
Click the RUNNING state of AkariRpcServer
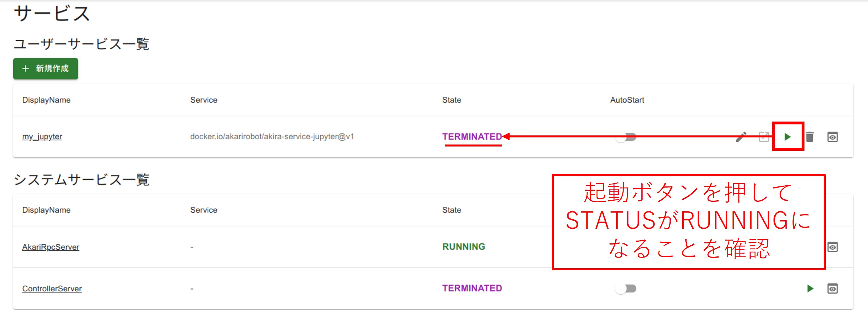tap(464, 247)
